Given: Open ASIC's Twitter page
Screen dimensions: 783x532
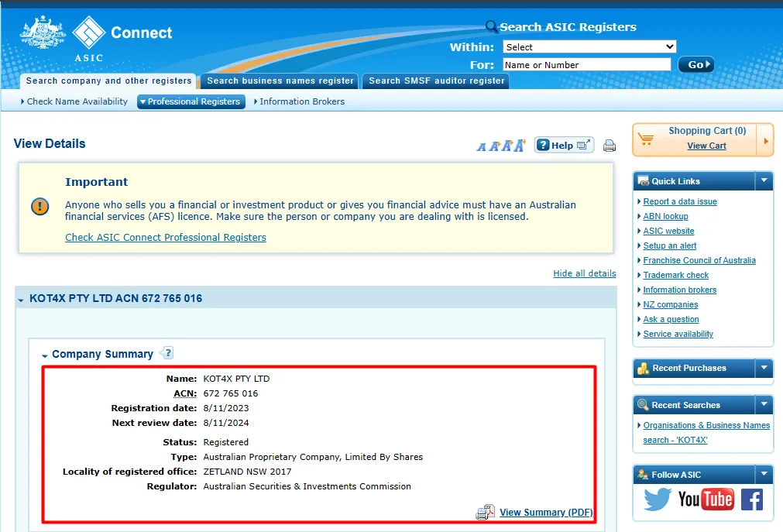Looking at the screenshot, I should coord(658,499).
